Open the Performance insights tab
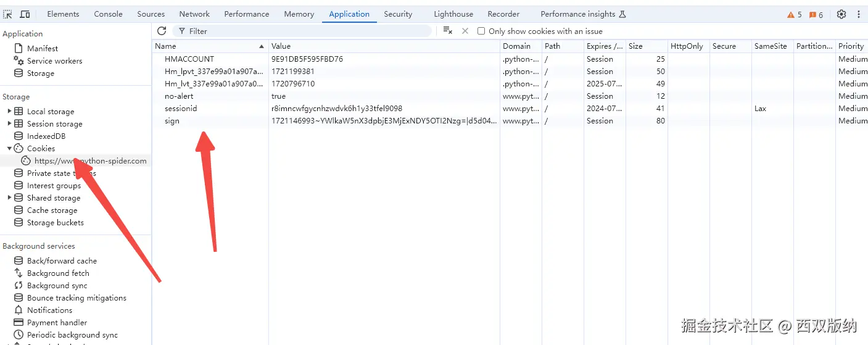 click(x=583, y=14)
